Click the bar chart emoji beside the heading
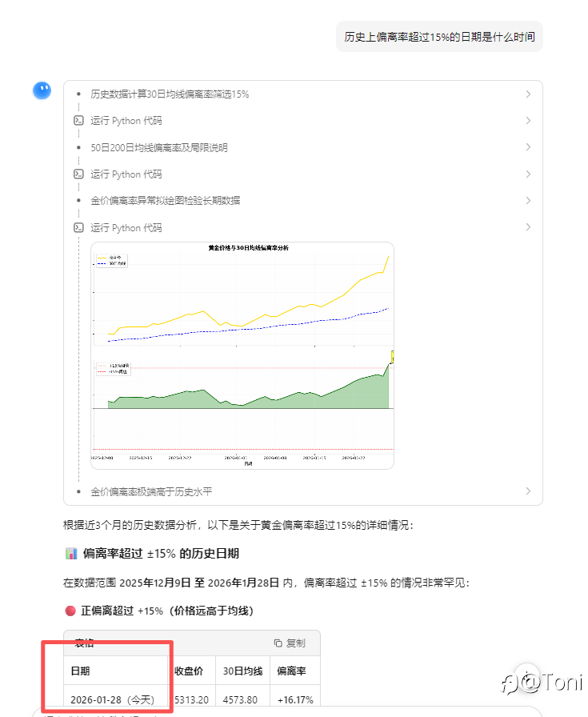This screenshot has width=588, height=717. click(x=71, y=553)
